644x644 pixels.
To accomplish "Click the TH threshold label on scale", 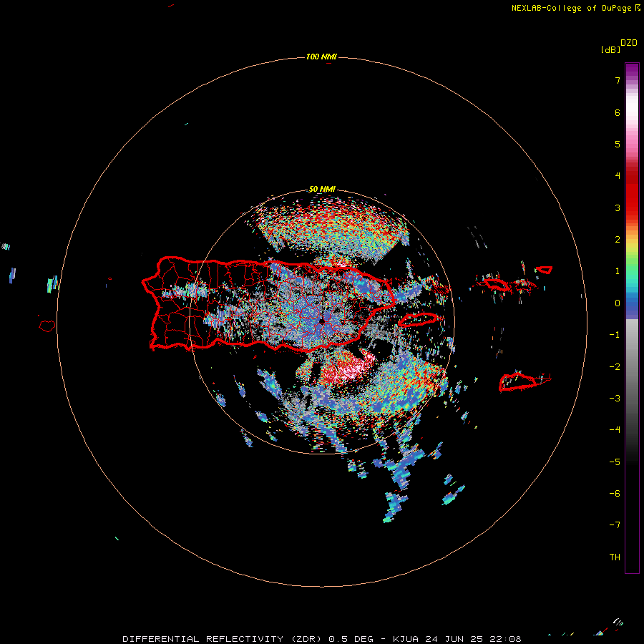I will (615, 557).
